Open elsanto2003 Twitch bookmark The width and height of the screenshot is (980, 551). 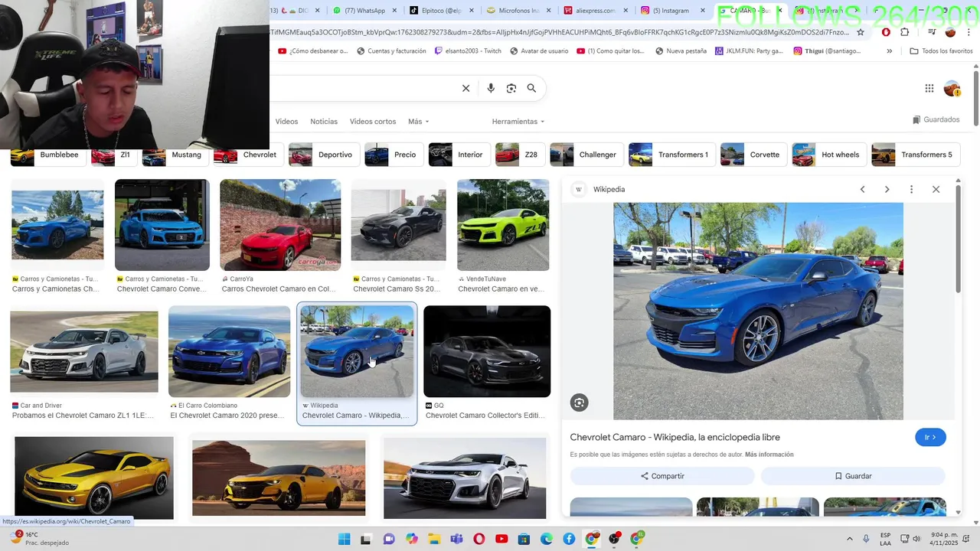pos(468,51)
